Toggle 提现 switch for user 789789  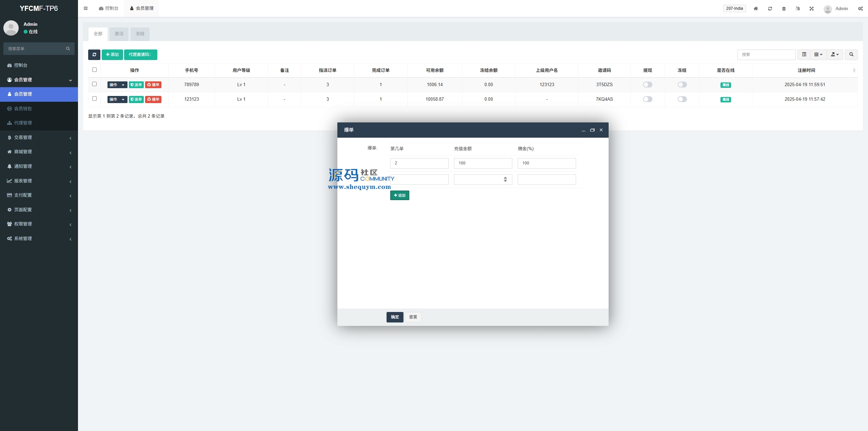tap(647, 85)
